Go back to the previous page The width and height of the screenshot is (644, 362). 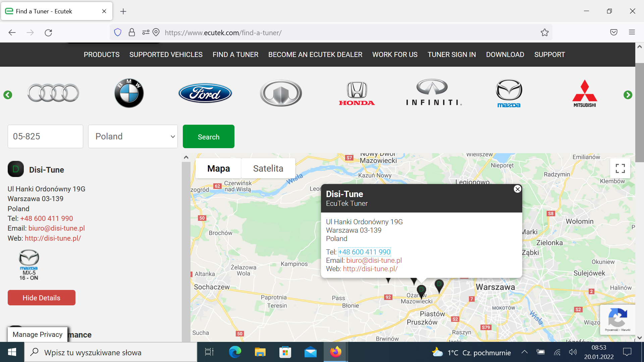pyautogui.click(x=12, y=33)
